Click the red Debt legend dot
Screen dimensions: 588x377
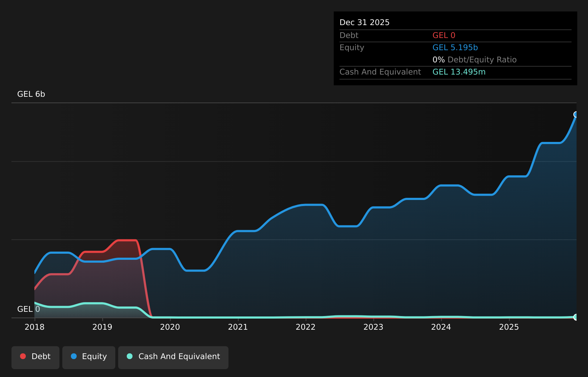point(23,356)
